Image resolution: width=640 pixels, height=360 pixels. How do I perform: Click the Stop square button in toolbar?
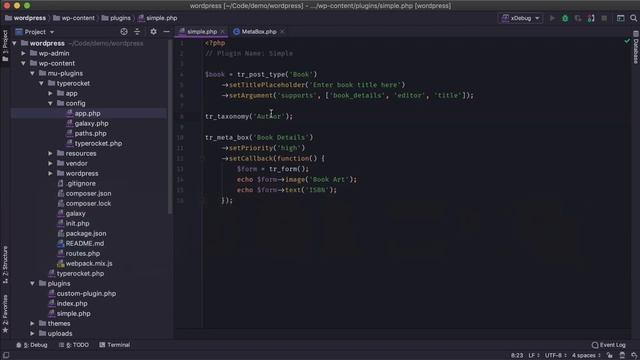604,18
